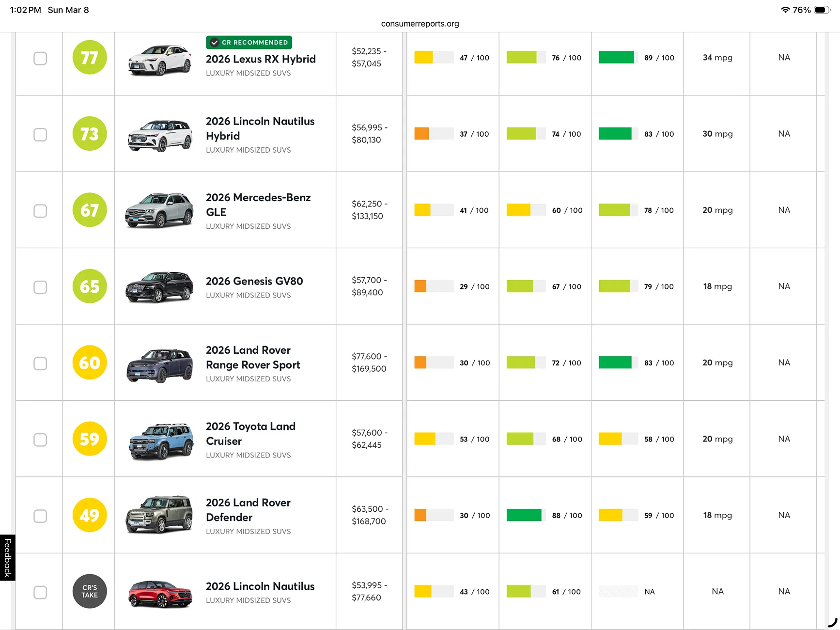Open the 2026 Mercedes-Benz GLE link
Viewport: 840px width, 630px height.
[x=258, y=205]
